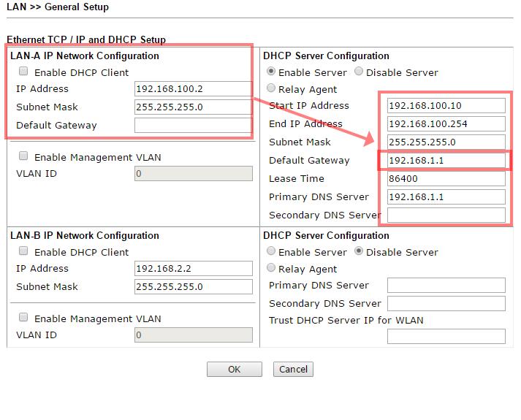Click empty LAN-A Default Gateway field
Viewport: 521px width, 420px height.
point(193,126)
